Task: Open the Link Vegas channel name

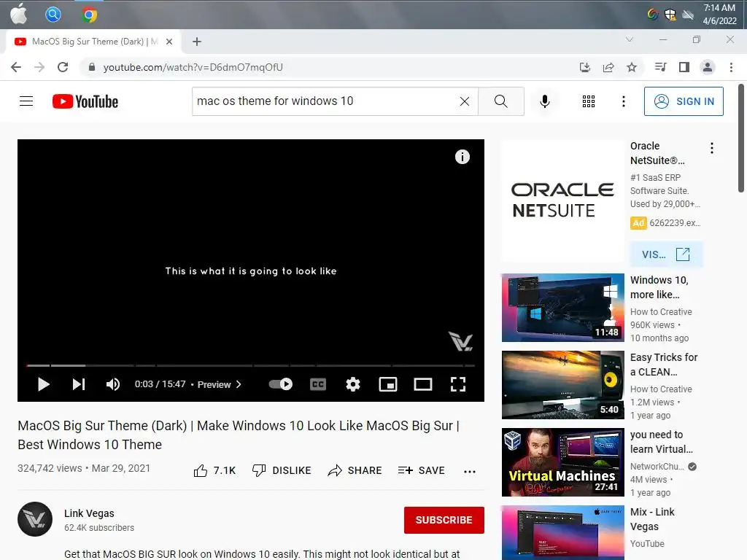Action: [89, 513]
